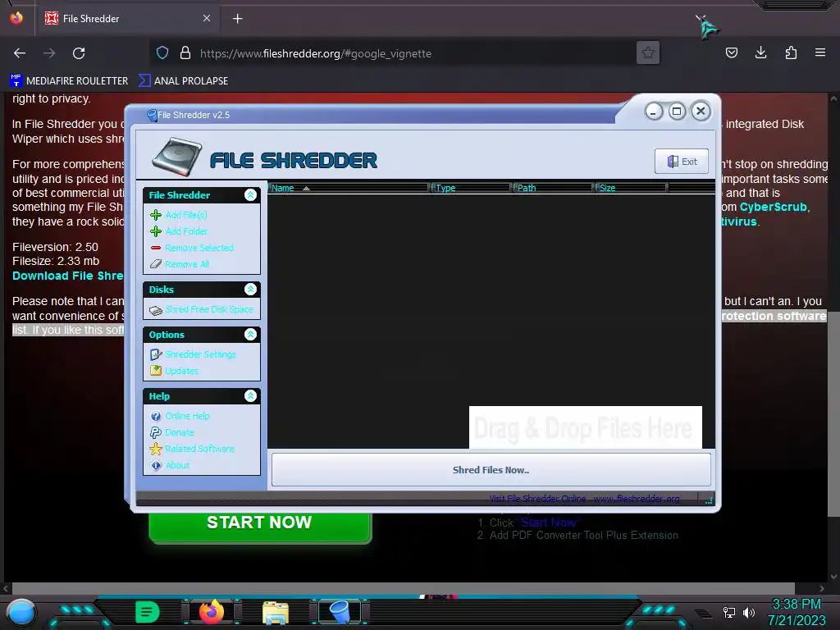Open the Add File(s) link
This screenshot has height=630, width=840.
186,215
